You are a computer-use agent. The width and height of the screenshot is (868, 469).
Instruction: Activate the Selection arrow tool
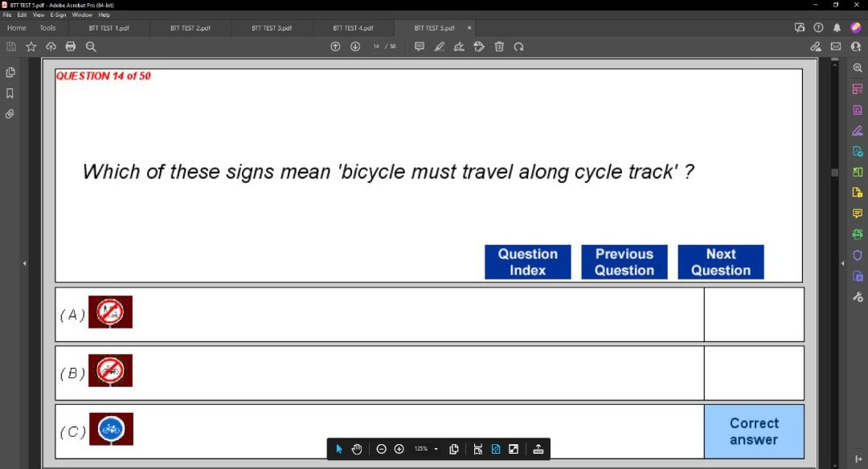pyautogui.click(x=338, y=449)
